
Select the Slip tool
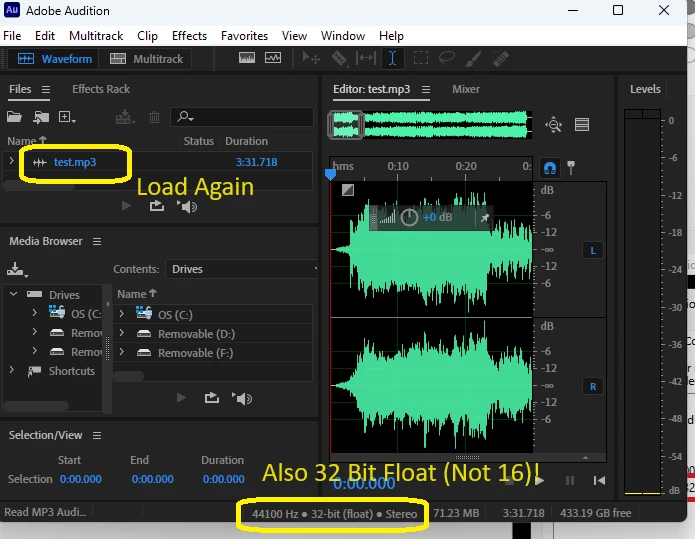click(366, 58)
